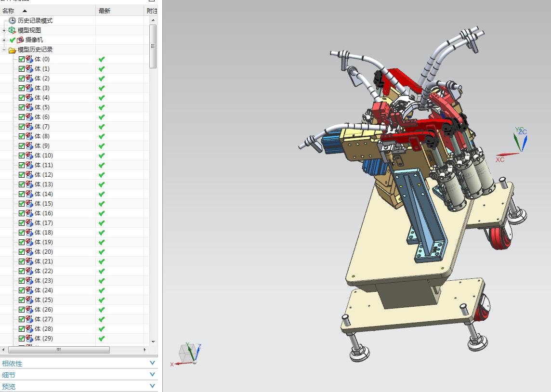Screen dimensions: 551x392
Task: Click the green up-to-date checkmark for 体 (15)
Action: [x=102, y=203]
